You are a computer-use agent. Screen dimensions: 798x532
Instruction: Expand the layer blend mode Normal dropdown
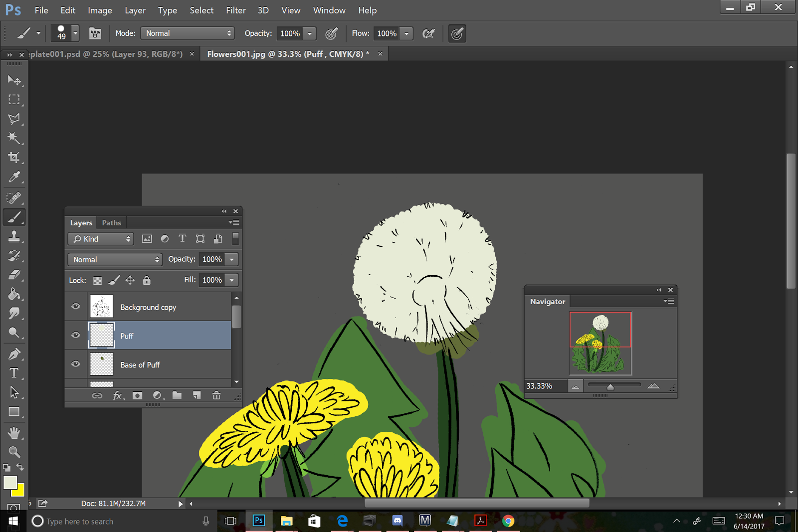115,259
